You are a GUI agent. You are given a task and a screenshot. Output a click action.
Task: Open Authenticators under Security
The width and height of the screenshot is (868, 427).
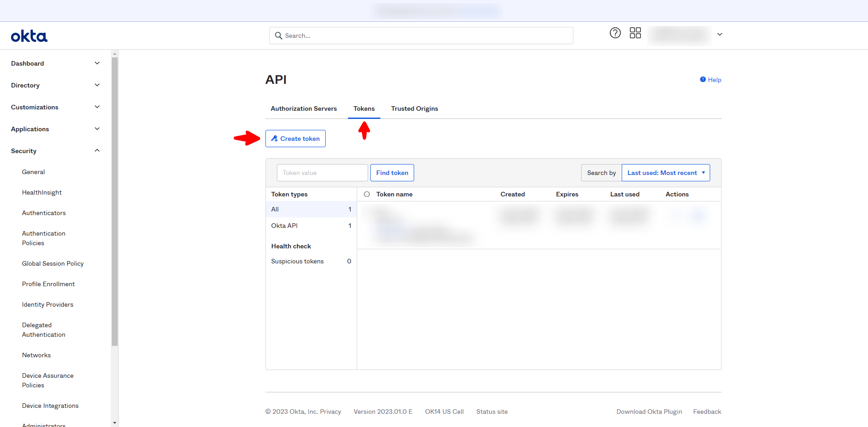(x=44, y=213)
